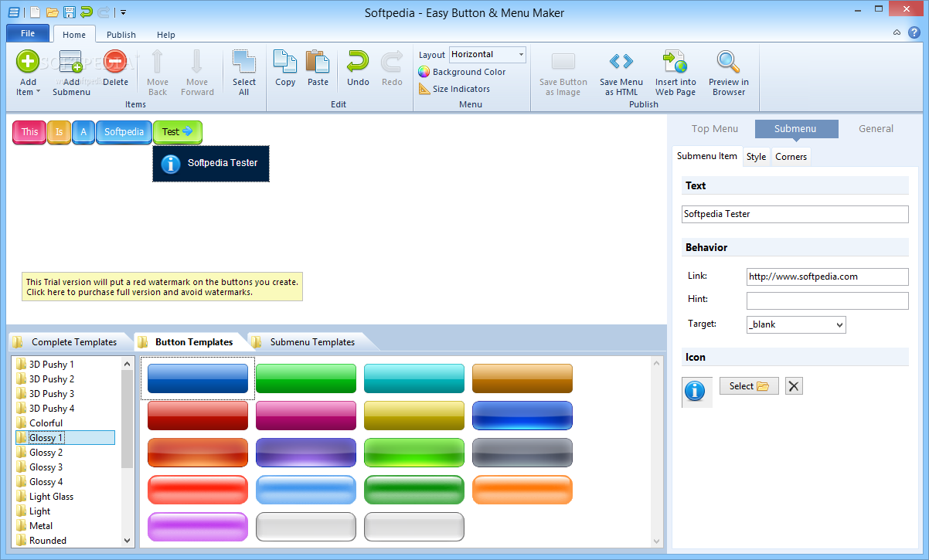This screenshot has width=929, height=560.
Task: Delete the selected item via Delete icon
Action: (x=115, y=61)
